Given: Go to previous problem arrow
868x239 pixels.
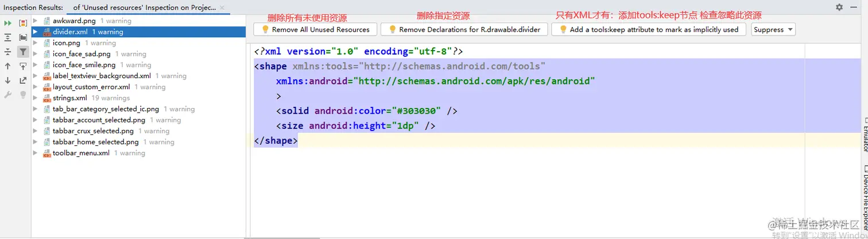Looking at the screenshot, I should (8, 66).
